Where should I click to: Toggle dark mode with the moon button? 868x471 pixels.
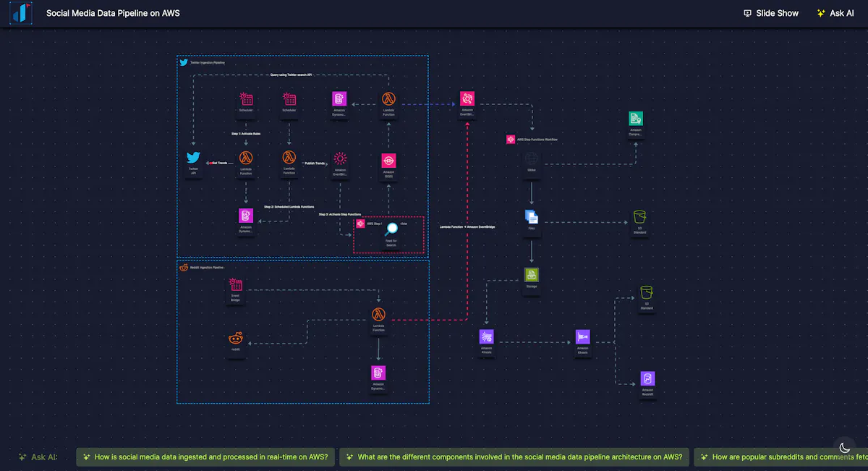pyautogui.click(x=843, y=449)
